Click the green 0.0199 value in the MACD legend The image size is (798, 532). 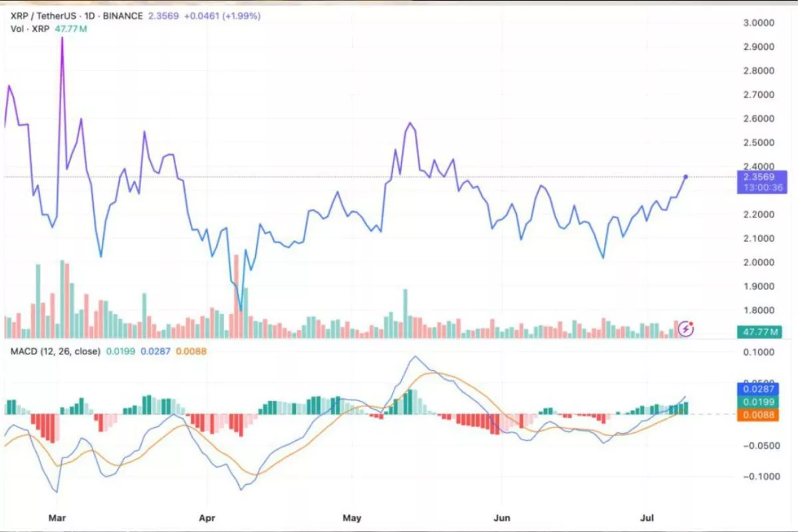pos(120,350)
